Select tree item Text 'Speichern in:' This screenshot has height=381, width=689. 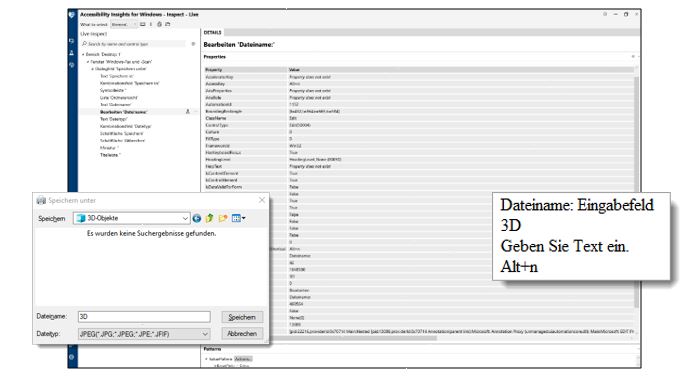[x=116, y=76]
